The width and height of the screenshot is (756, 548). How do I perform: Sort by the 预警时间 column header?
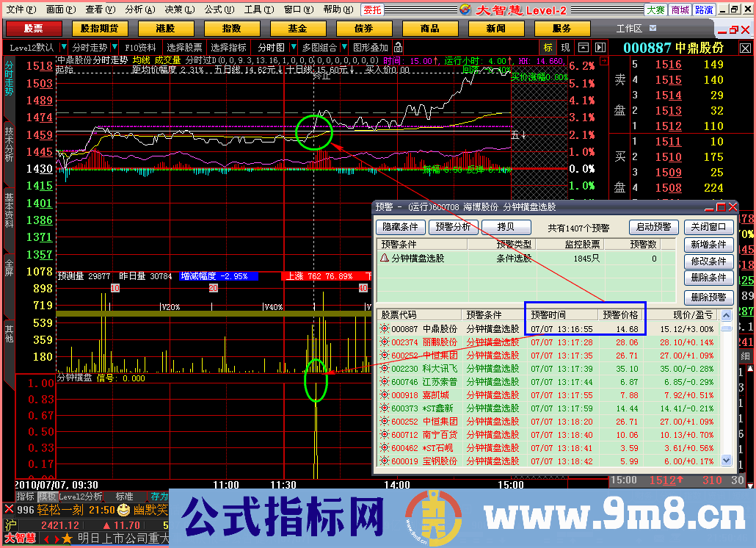click(x=548, y=314)
